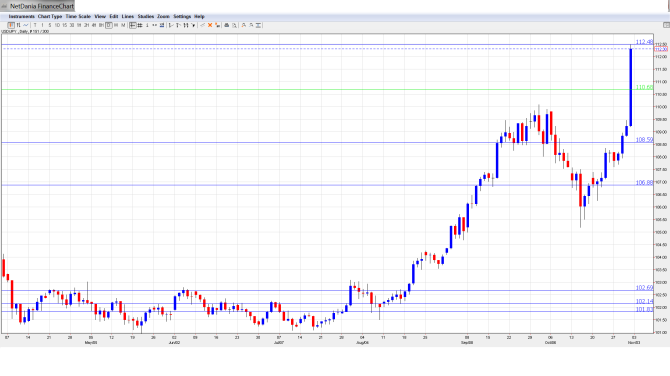
Task: Click the USD/JPY Daily chart info text
Action: [25, 32]
